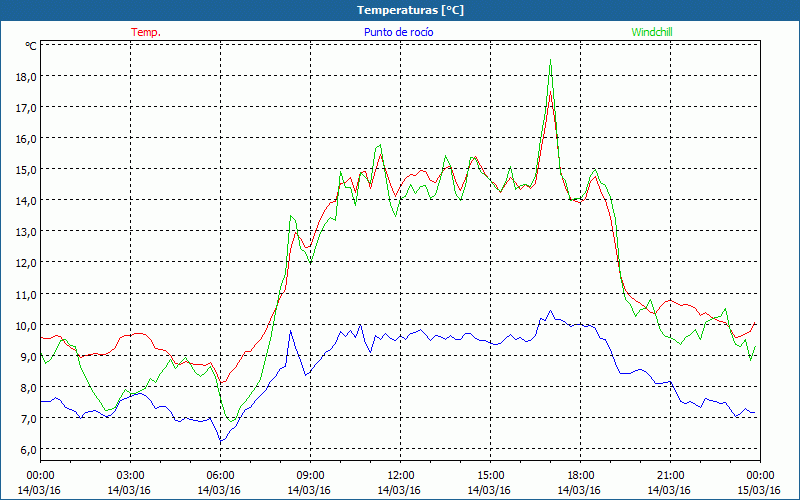Click the 11,0 value on the y-axis
Screen dimensions: 800x500
[27, 294]
